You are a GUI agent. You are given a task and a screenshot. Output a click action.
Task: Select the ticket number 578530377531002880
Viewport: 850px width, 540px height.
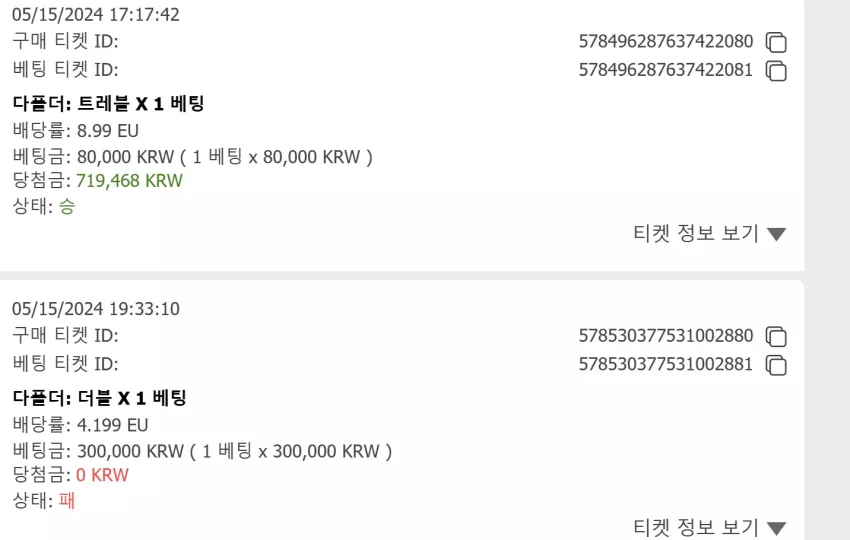(x=666, y=336)
